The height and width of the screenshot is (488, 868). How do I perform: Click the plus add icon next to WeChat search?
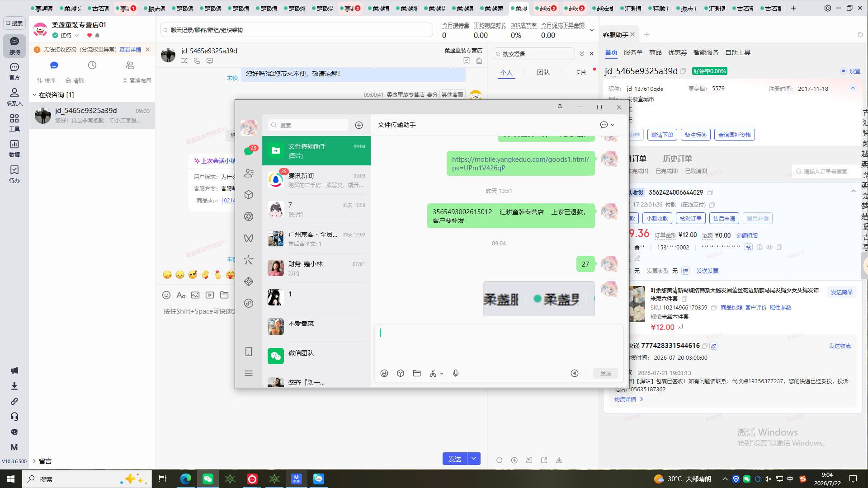359,125
